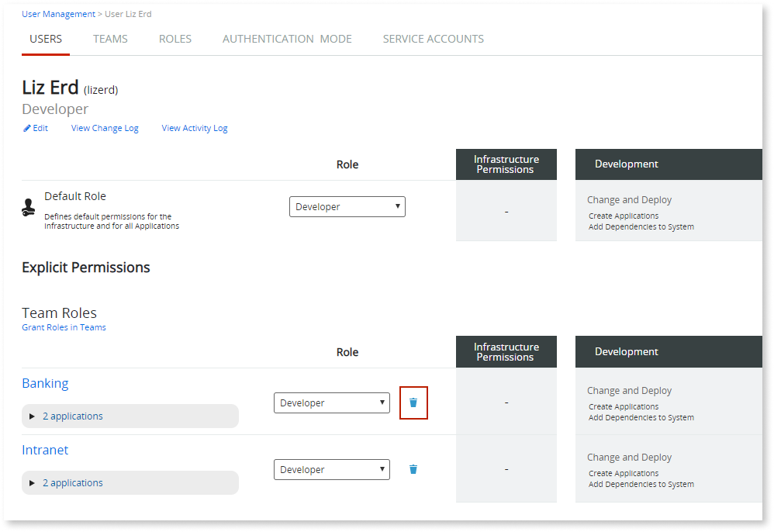
Task: Click the Intranet team link
Action: tap(44, 450)
